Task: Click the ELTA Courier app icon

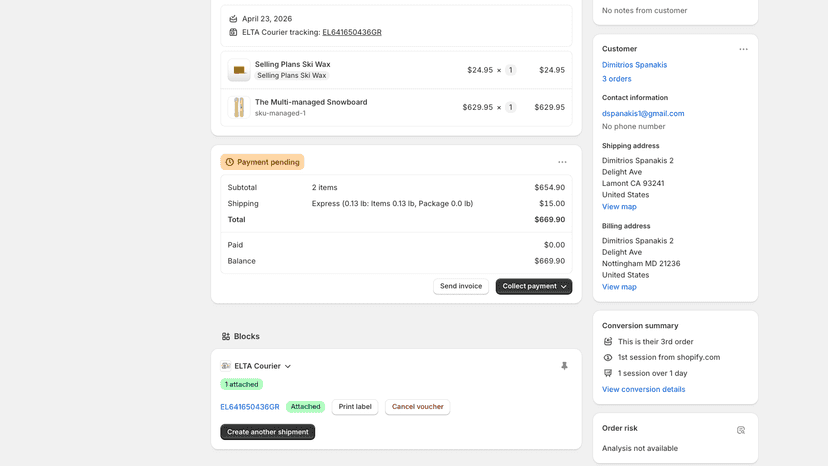Action: click(x=225, y=366)
